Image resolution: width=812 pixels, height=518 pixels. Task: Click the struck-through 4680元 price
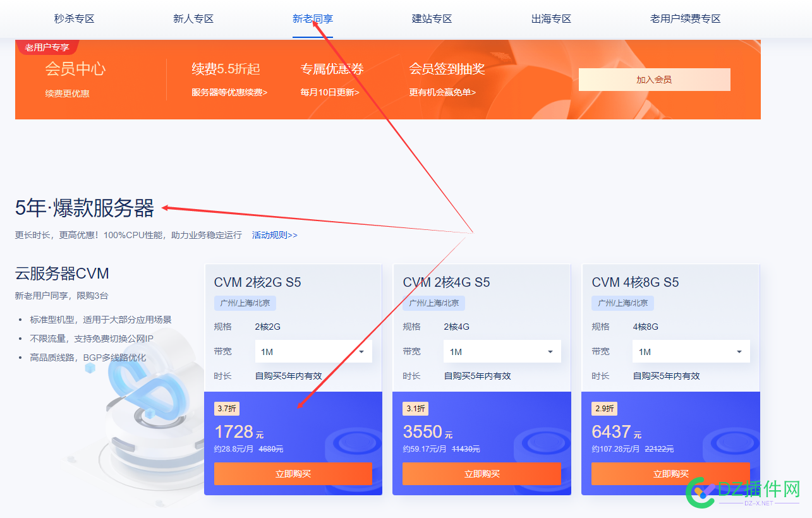pyautogui.click(x=271, y=449)
